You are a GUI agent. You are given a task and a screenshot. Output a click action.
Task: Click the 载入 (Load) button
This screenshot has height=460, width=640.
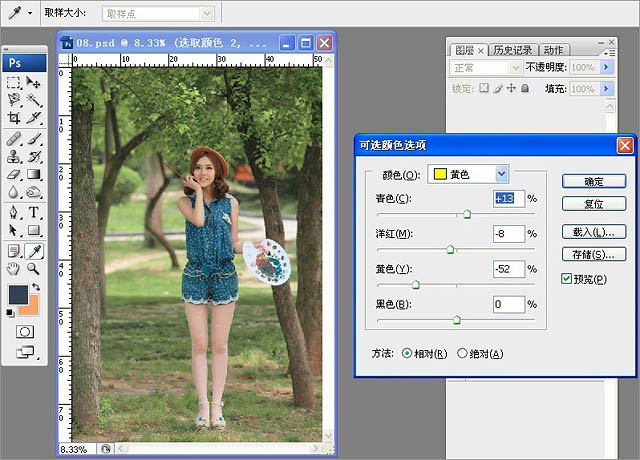pos(594,231)
